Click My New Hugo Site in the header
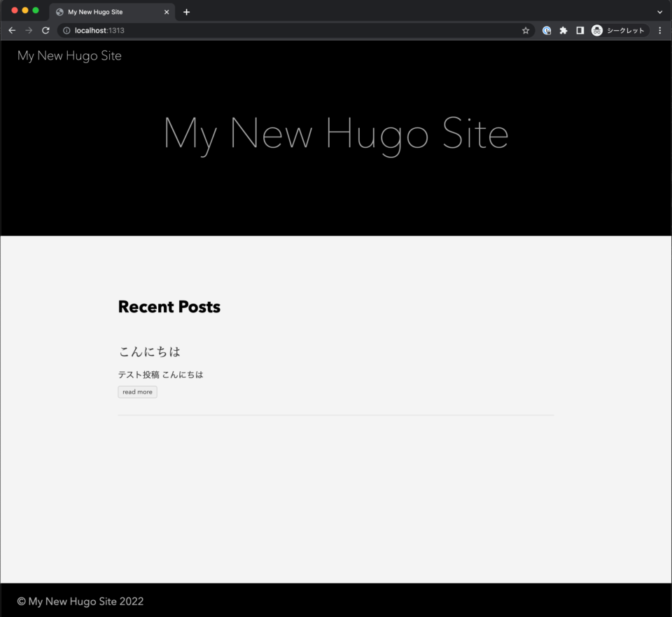 point(69,55)
